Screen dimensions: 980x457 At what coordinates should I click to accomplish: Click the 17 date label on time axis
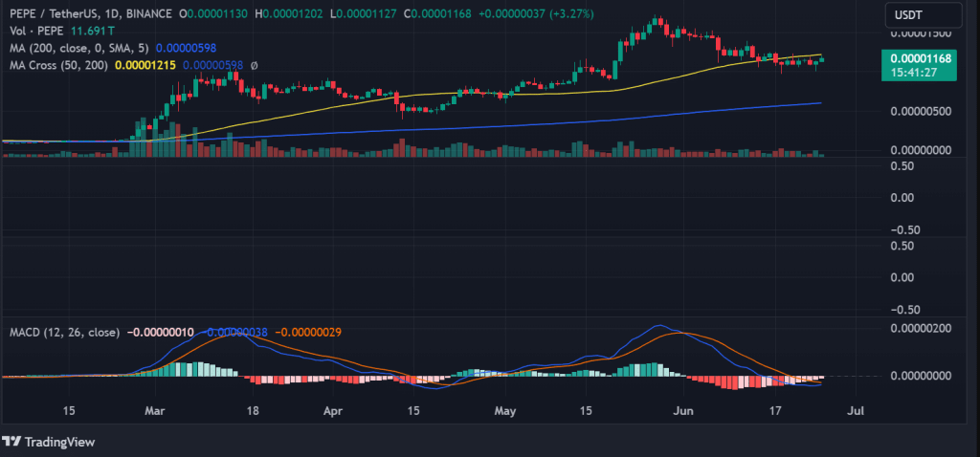[775, 411]
